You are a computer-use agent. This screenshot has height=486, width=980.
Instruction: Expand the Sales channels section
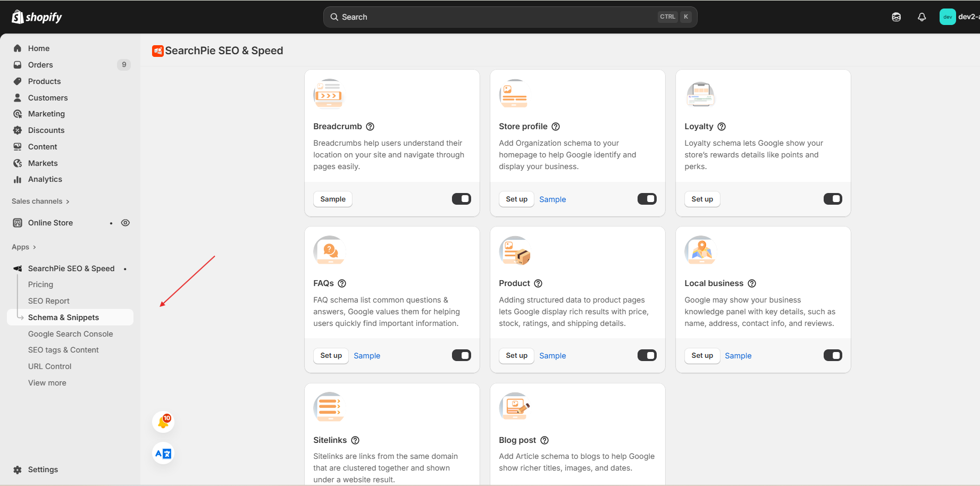(x=40, y=201)
